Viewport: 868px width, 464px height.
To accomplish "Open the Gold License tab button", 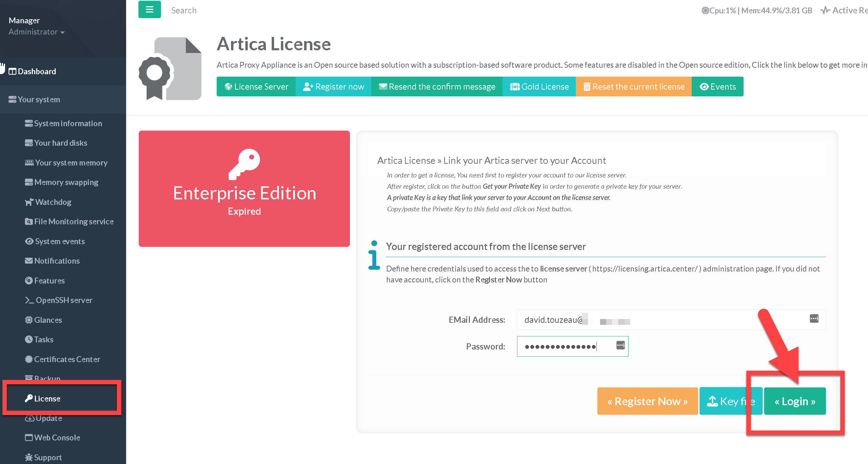I will [539, 87].
